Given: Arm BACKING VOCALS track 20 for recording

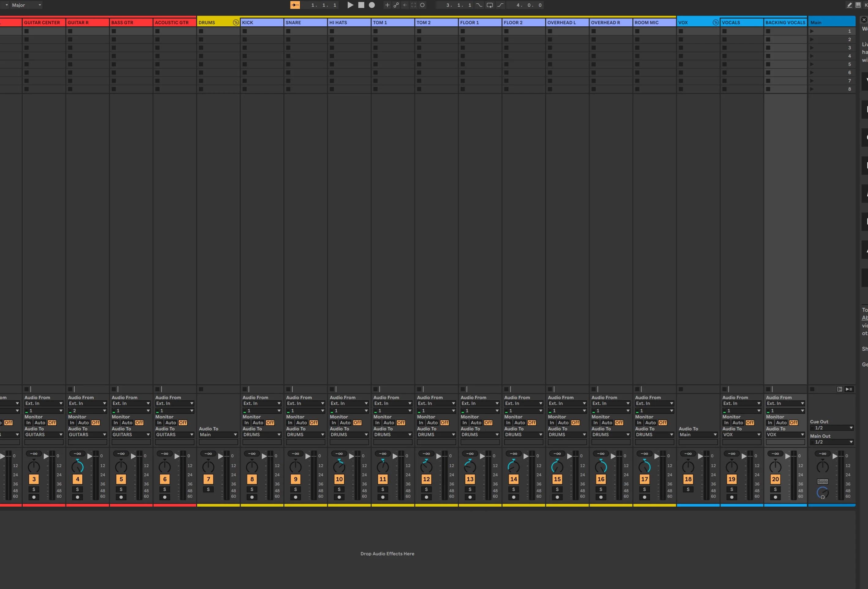Looking at the screenshot, I should tap(775, 497).
